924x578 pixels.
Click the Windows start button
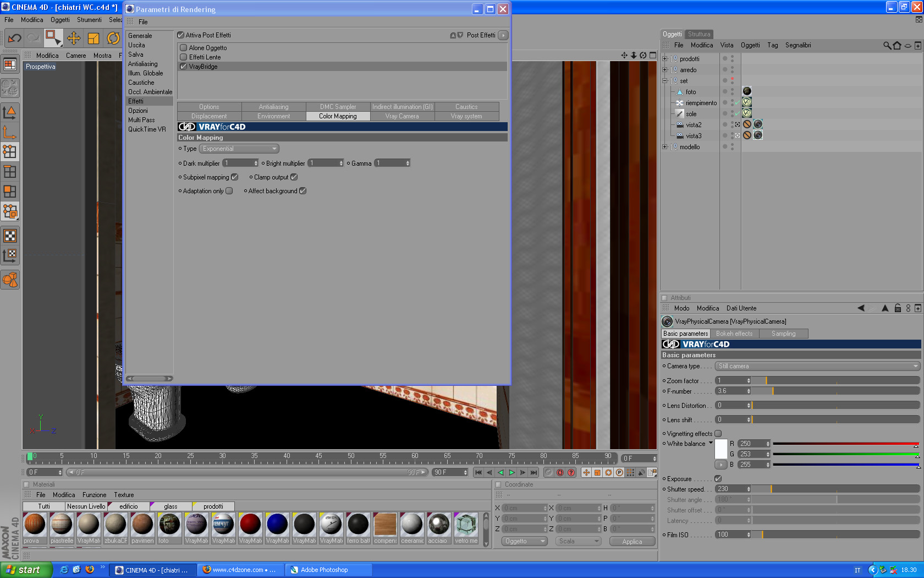point(26,570)
